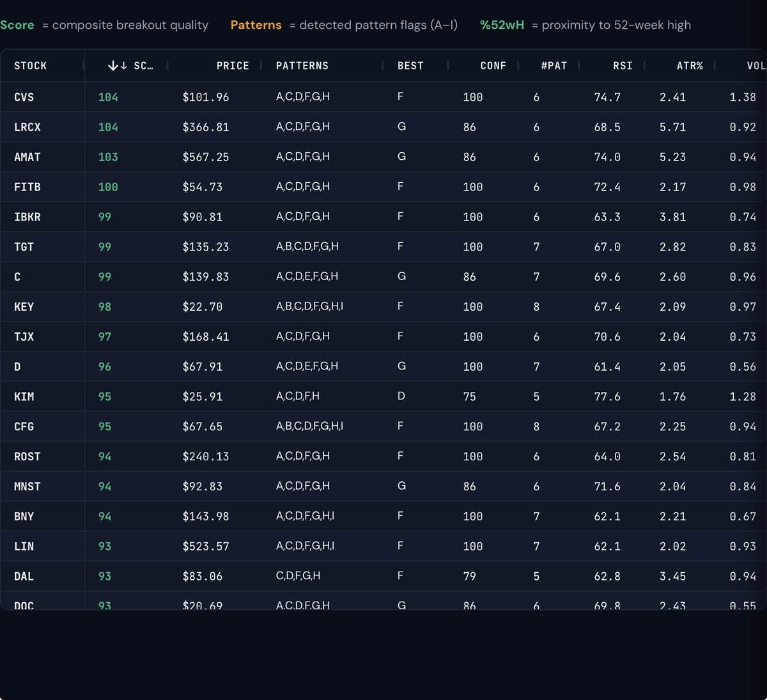767x700 pixels.
Task: Click the $90.81 price cell
Action: (x=203, y=217)
